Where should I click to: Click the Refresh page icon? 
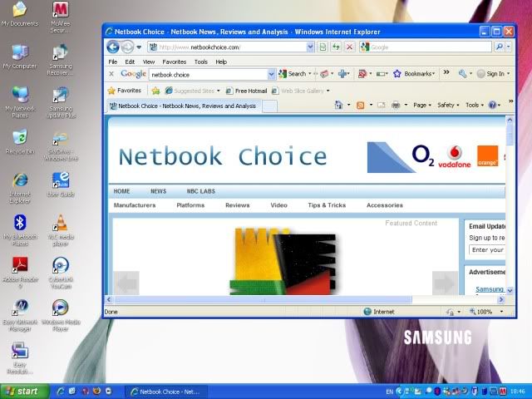pos(336,47)
